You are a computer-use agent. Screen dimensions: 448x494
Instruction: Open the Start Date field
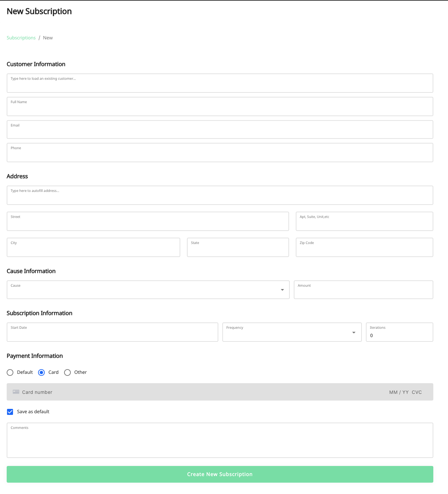[x=113, y=332]
